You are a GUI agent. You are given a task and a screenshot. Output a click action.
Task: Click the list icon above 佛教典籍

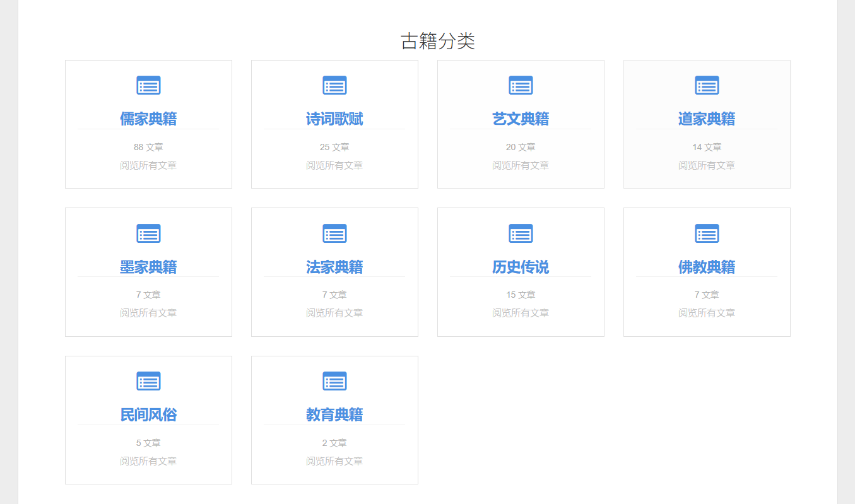707,233
